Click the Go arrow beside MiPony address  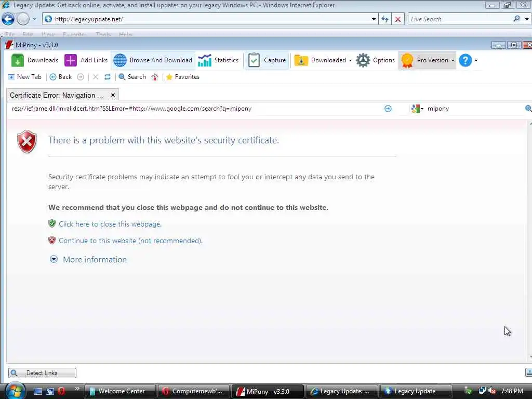pos(388,109)
